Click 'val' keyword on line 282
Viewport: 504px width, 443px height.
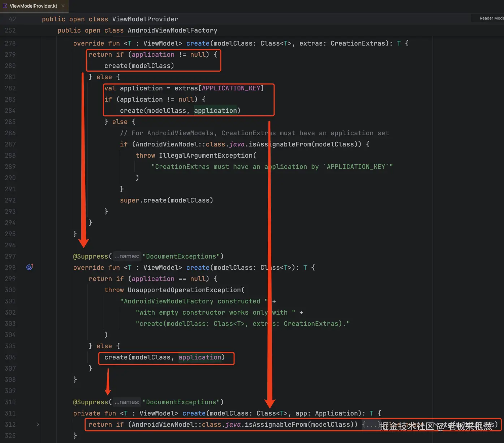(x=110, y=88)
